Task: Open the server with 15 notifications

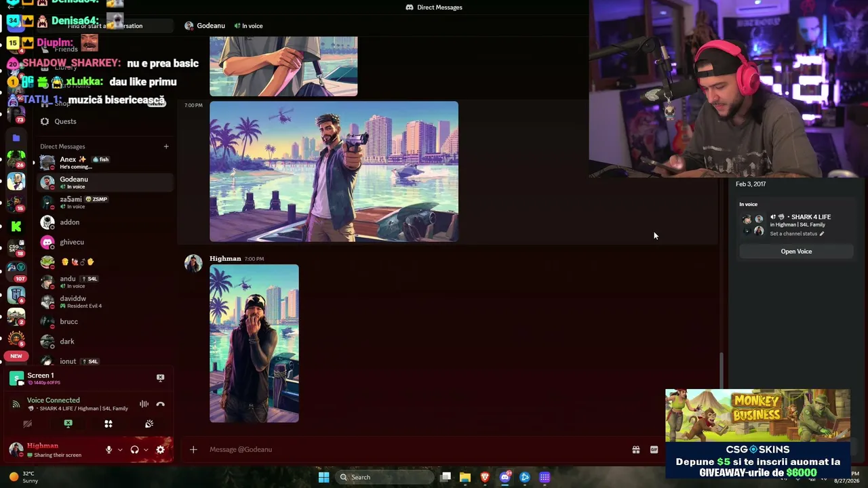Action: 16,203
